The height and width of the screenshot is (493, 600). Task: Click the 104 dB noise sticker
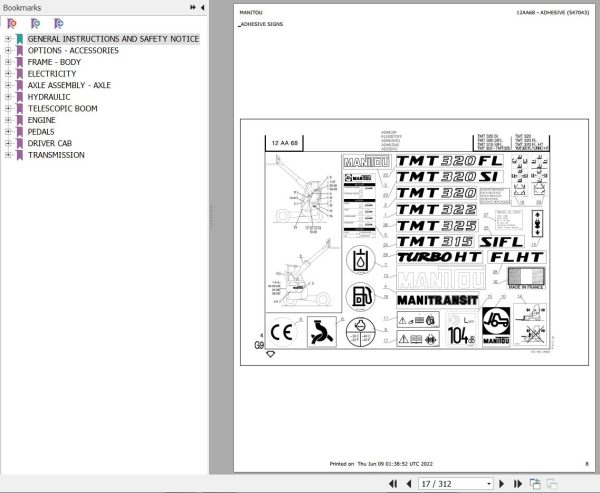tap(461, 330)
